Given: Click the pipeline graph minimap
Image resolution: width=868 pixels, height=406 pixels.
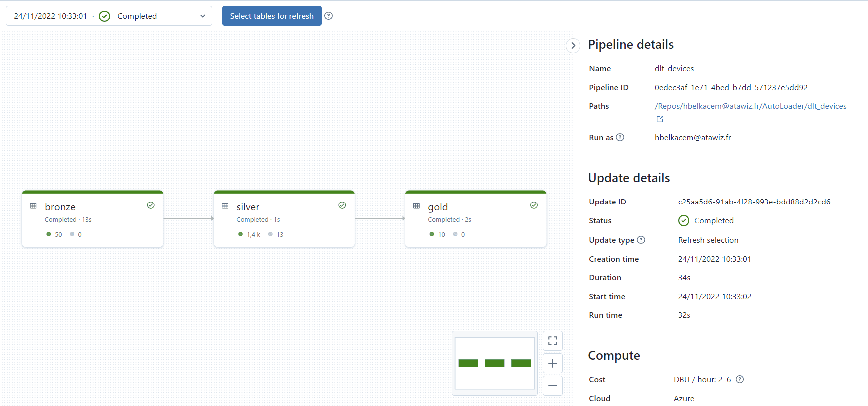Looking at the screenshot, I should (494, 363).
